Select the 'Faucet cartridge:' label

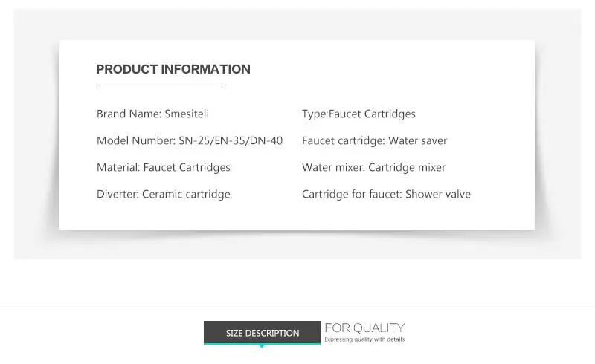344,141
